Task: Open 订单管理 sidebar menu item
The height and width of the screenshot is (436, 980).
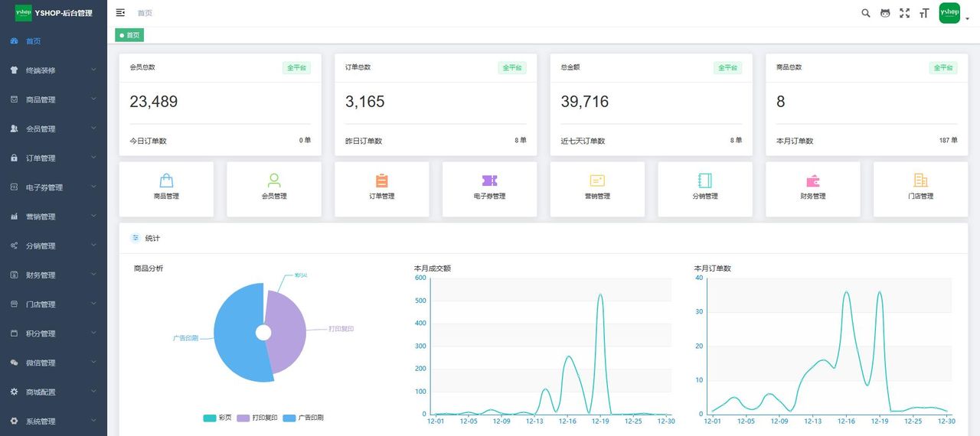Action: (54, 158)
